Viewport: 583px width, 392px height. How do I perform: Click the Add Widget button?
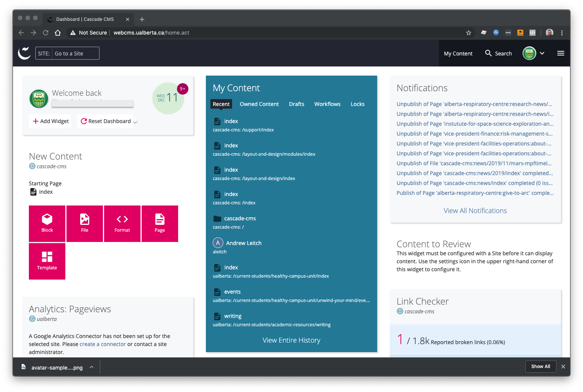point(51,121)
